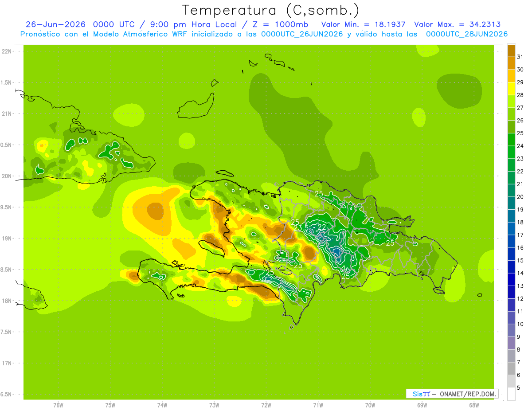Click the "74W" longitude label
The image size is (532, 411).
[x=162, y=405]
